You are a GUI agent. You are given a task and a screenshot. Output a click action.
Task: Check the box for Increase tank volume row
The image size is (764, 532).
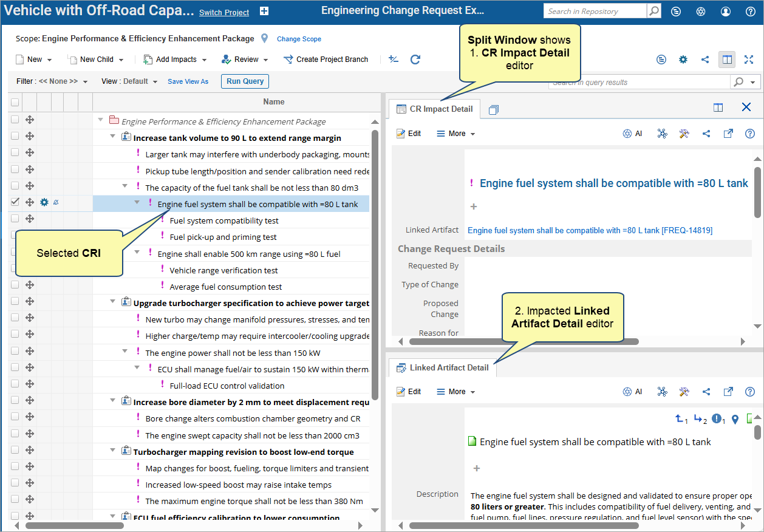click(x=15, y=137)
